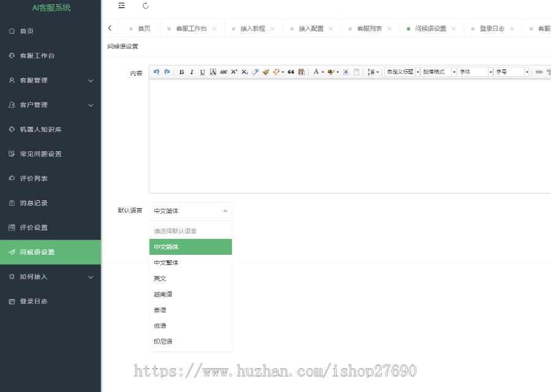Switch to the 客服工作台 tab
Viewport: 551px width, 392px height.
click(x=192, y=28)
